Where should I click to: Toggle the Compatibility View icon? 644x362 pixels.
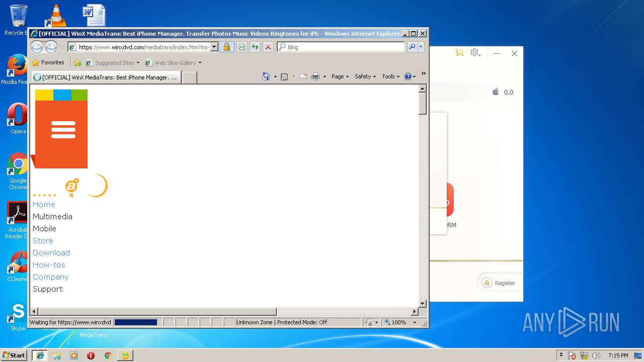pos(242,47)
